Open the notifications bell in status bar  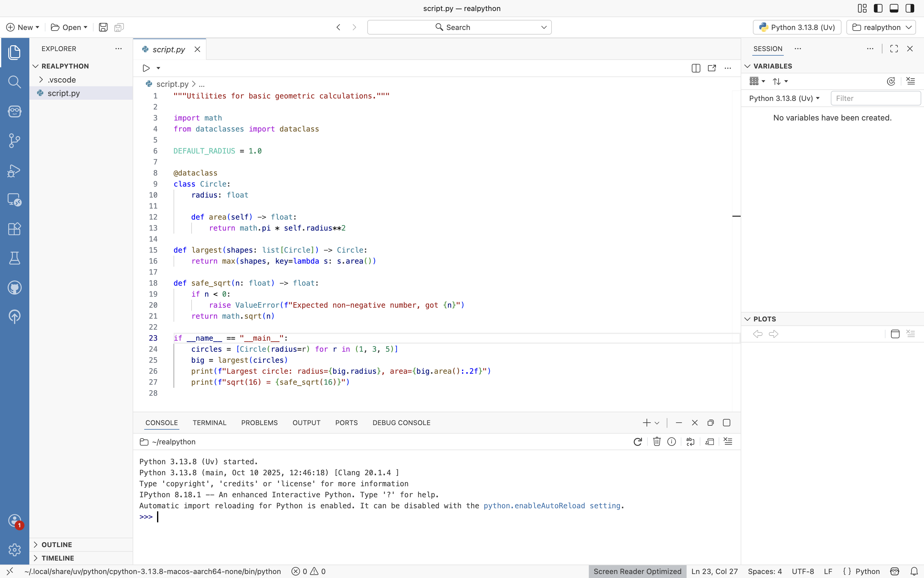(914, 572)
